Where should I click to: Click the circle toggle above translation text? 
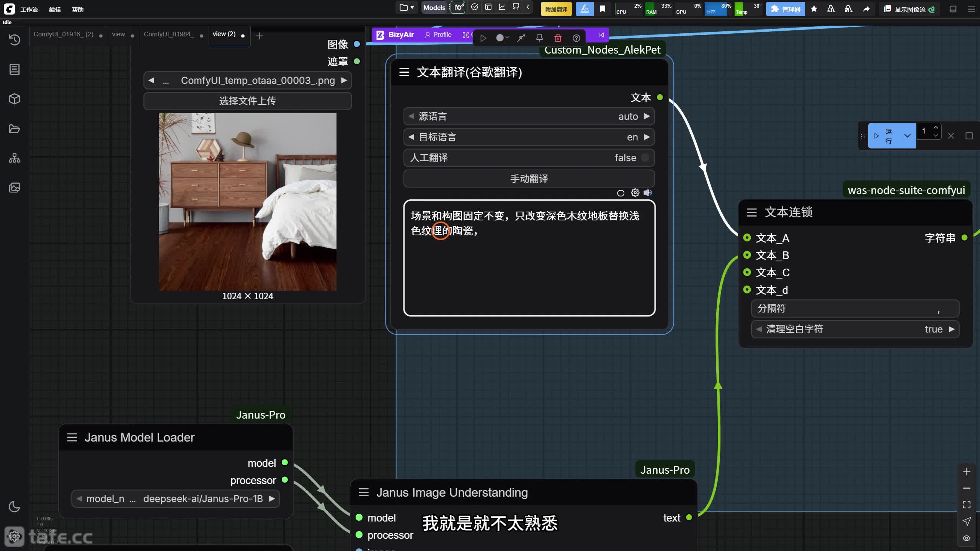tap(621, 193)
